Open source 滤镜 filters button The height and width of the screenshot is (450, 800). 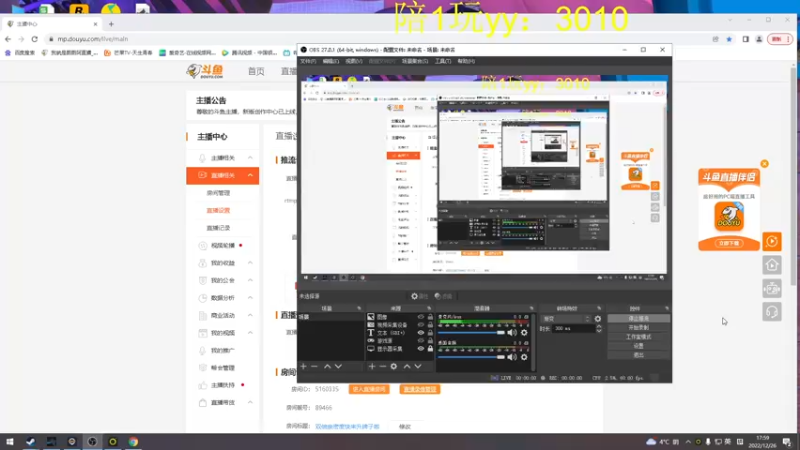(443, 296)
